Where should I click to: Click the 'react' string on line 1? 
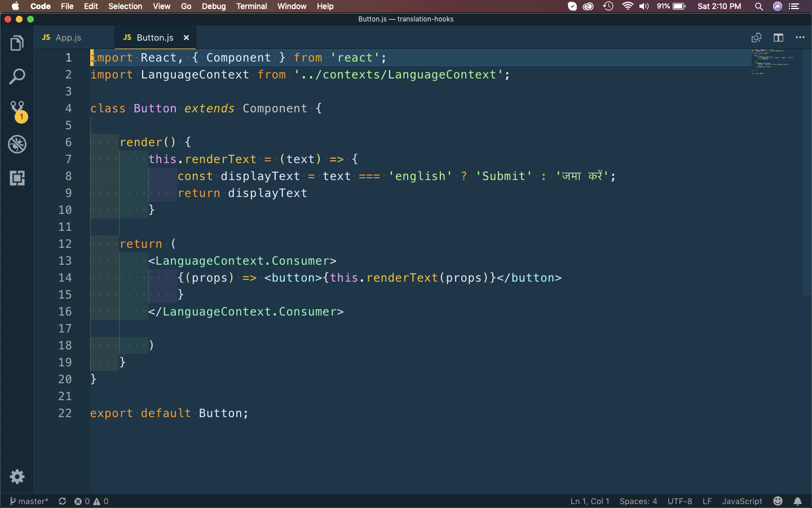[355, 58]
